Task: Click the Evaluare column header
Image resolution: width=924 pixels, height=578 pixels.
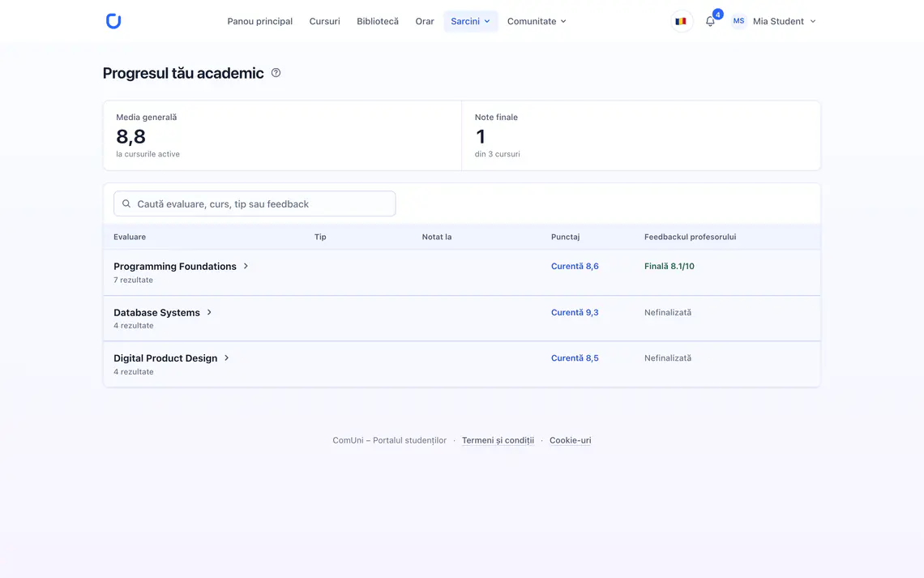Action: pos(130,237)
